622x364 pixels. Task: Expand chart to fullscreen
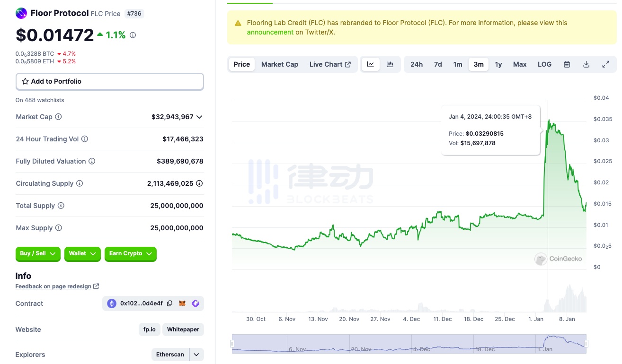tap(605, 64)
